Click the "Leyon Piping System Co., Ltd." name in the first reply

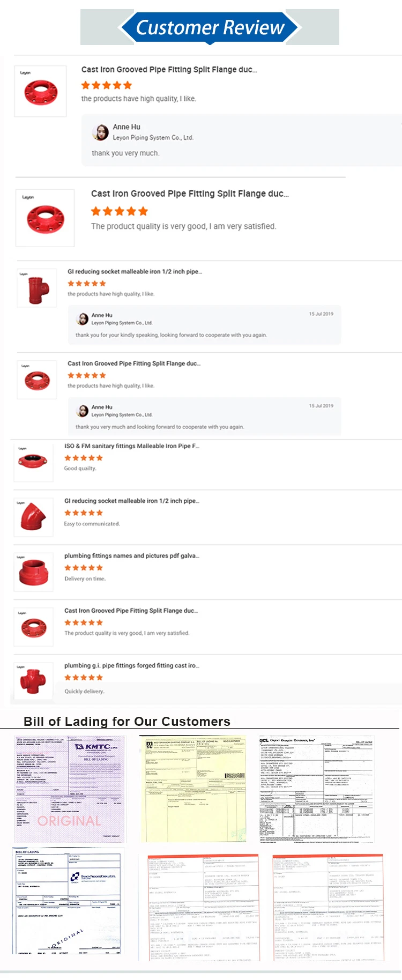[x=153, y=138]
